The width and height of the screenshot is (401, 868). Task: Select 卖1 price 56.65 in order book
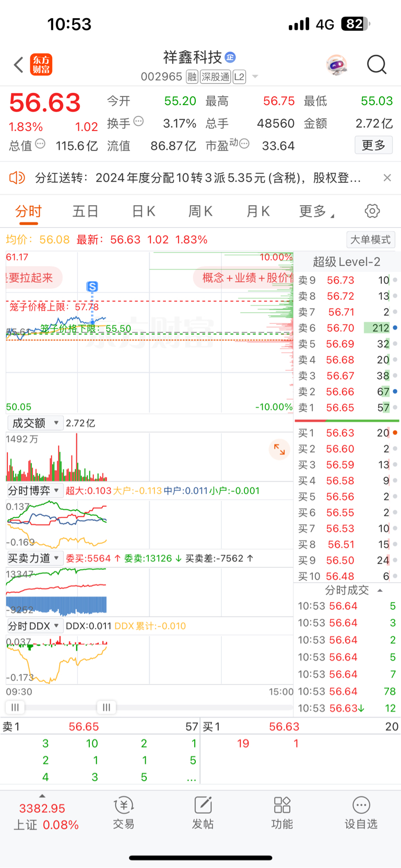347,407
